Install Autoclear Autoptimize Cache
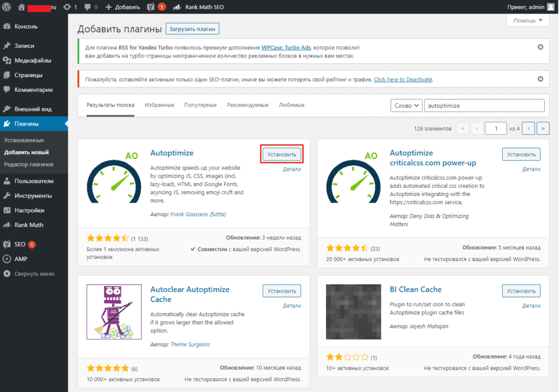Image resolution: width=559 pixels, height=392 pixels. click(x=282, y=291)
